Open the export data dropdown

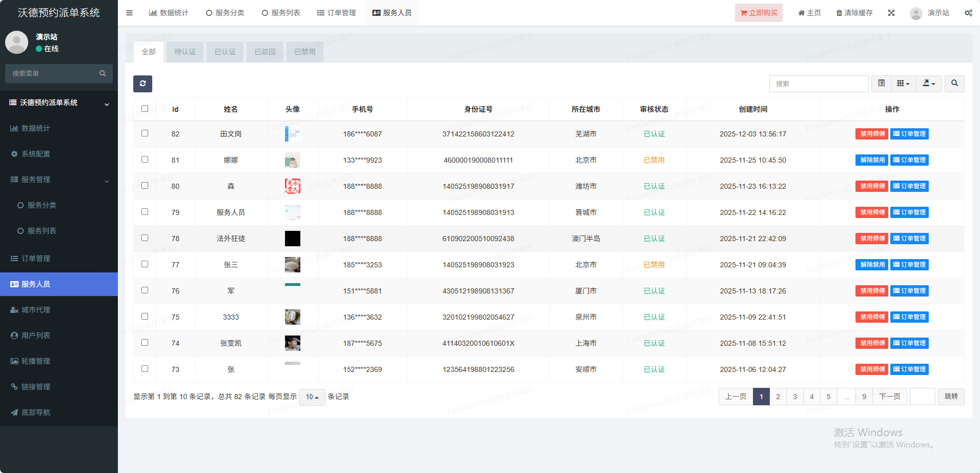coord(929,84)
